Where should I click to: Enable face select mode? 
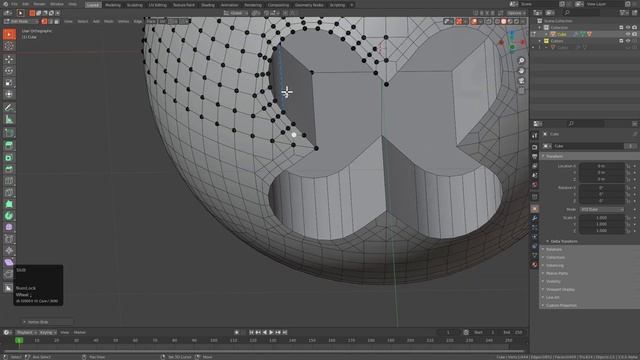pyautogui.click(x=57, y=21)
